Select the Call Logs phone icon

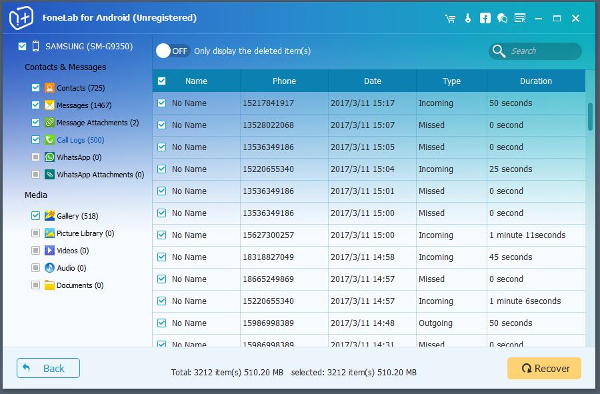[49, 140]
